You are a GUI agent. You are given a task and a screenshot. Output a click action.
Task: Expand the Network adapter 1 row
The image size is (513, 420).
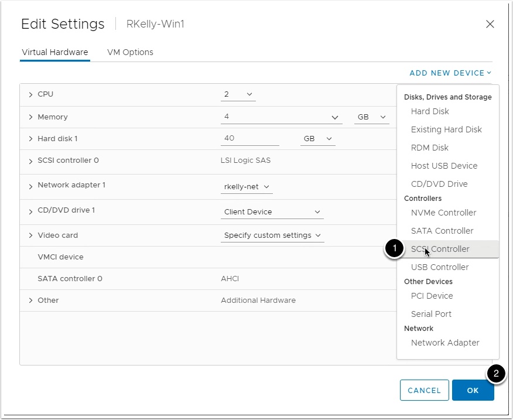(x=30, y=187)
